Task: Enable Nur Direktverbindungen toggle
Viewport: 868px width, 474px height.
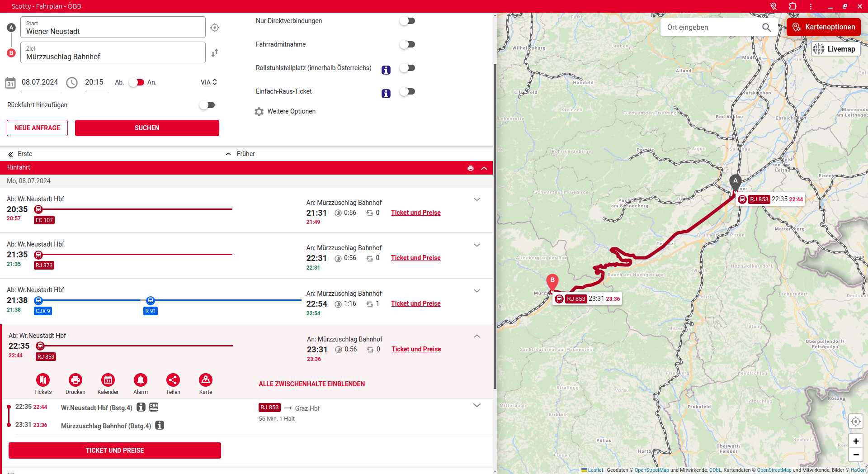Action: coord(407,21)
